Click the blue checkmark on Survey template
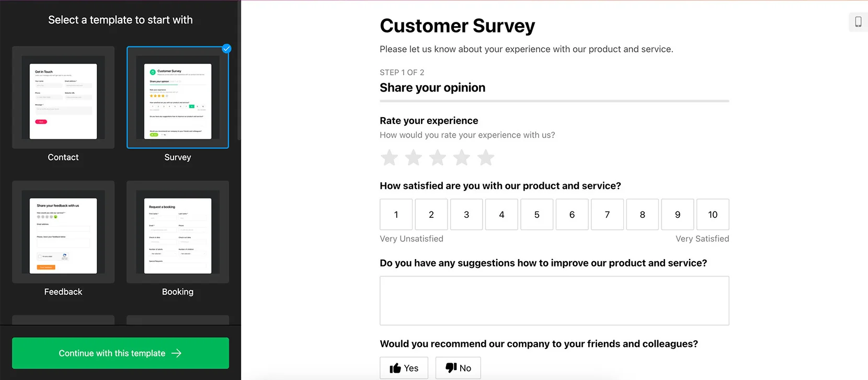Viewport: 868px width, 380px height. tap(226, 49)
